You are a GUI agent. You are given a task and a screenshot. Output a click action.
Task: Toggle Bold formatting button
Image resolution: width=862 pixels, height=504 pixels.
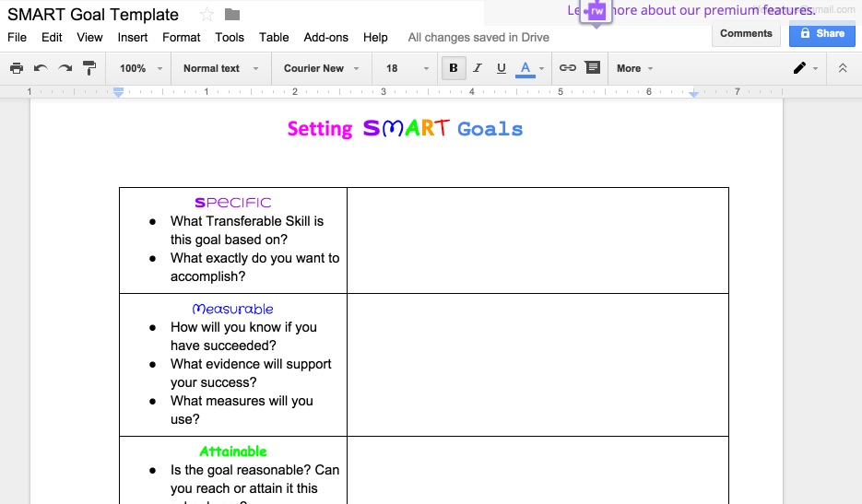click(454, 67)
